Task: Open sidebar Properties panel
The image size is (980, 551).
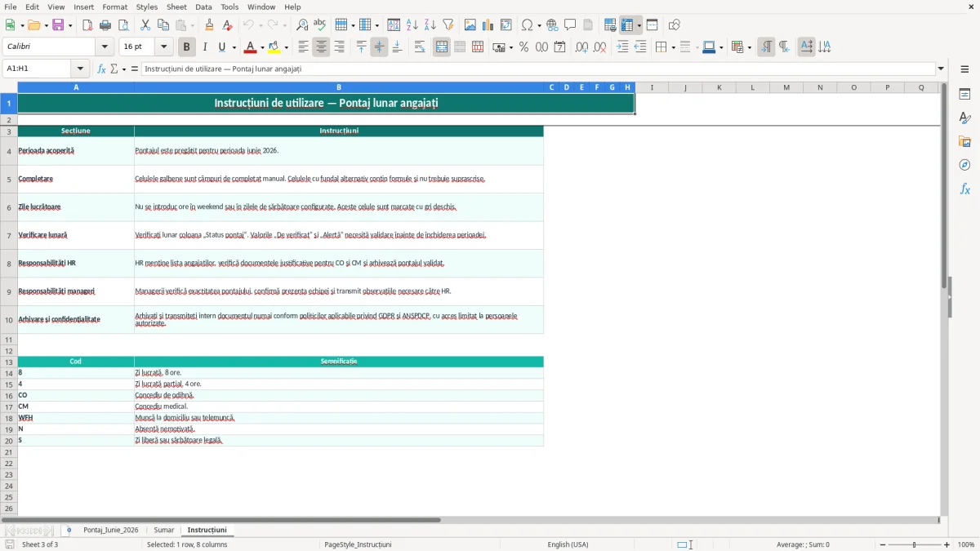Action: click(964, 94)
